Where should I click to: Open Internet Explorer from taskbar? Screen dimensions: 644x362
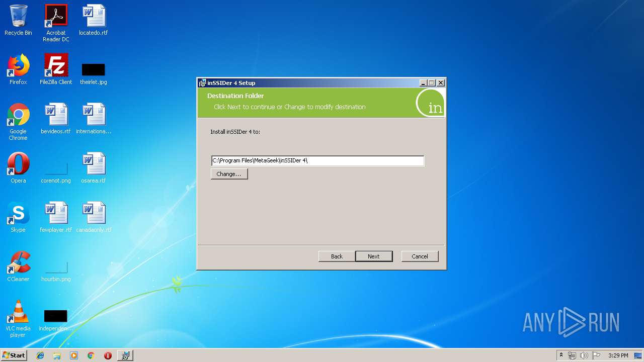click(x=40, y=355)
